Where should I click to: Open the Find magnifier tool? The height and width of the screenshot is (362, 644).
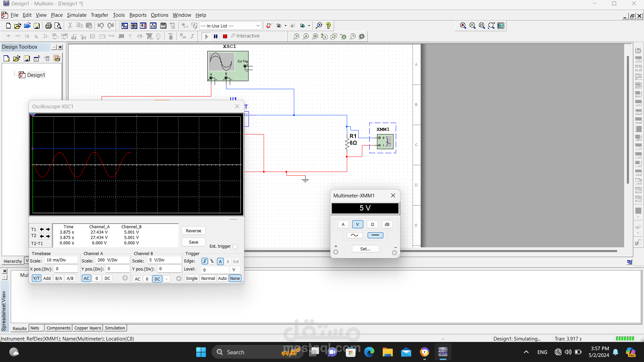coord(319,25)
